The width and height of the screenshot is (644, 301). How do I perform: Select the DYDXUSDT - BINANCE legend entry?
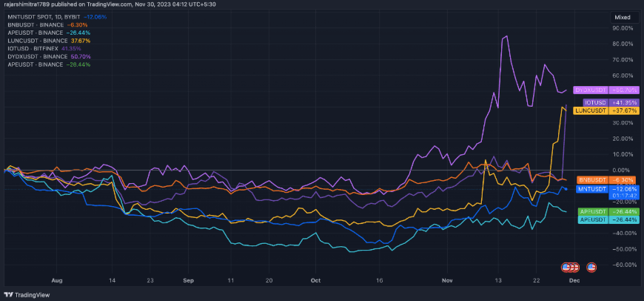click(x=40, y=56)
